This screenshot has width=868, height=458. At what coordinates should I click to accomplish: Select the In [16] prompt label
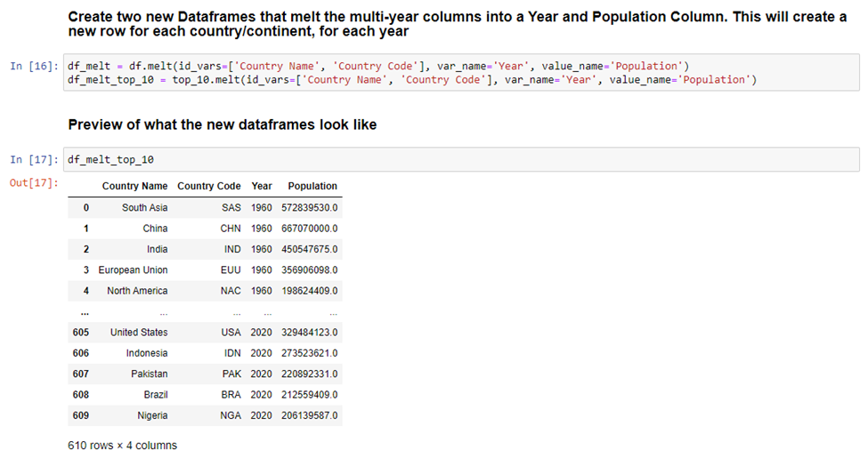tap(35, 66)
